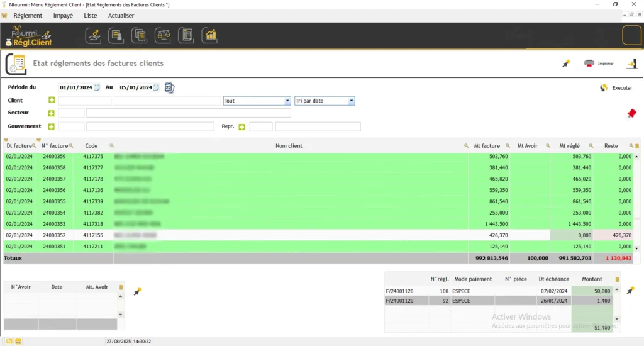Click column settings icon in Avoir table header
644x346 pixels.
click(x=121, y=287)
